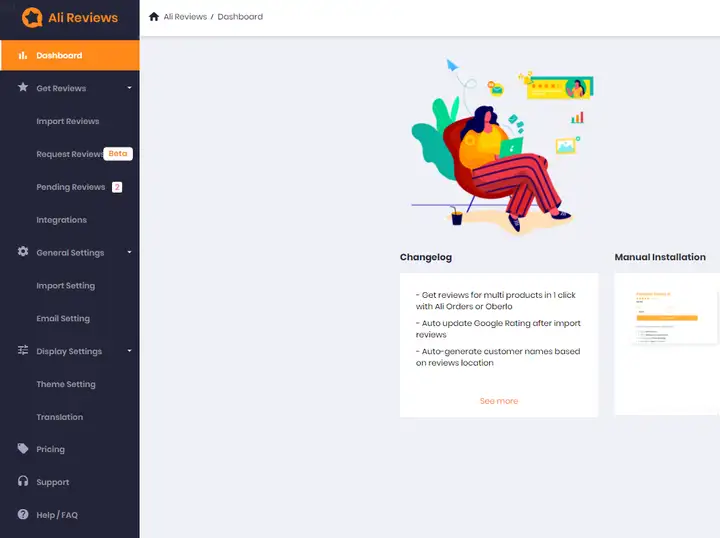
Task: Click the Display Settings sliders icon
Action: pos(23,350)
